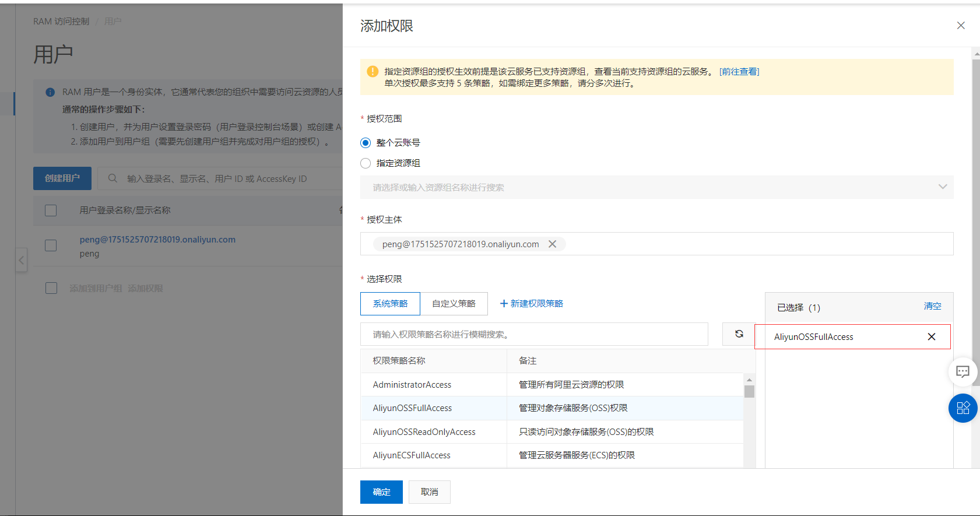Open RAM 访问控制 breadcrumb
This screenshot has width=980, height=516.
click(x=61, y=22)
